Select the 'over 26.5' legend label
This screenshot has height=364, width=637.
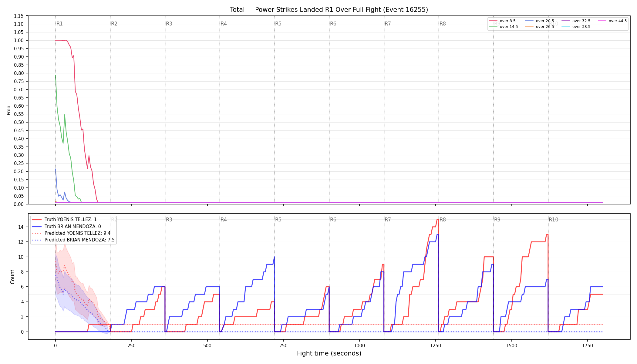pos(545,27)
